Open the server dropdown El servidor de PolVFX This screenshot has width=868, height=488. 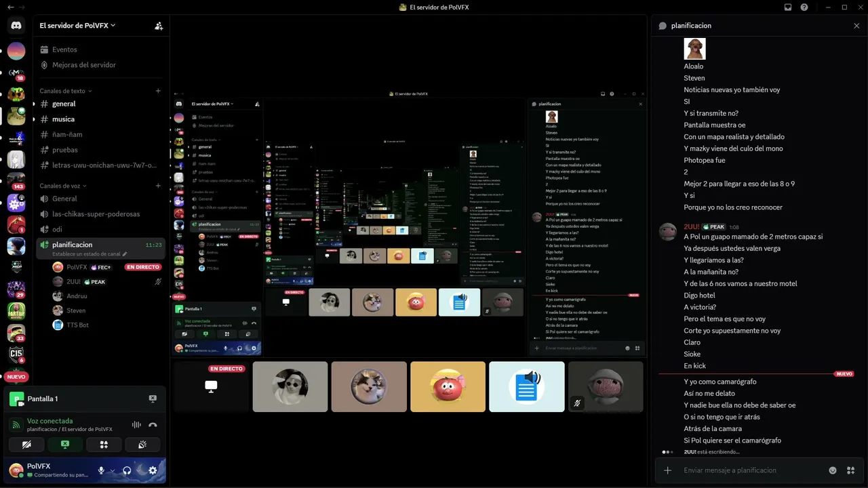pos(77,26)
